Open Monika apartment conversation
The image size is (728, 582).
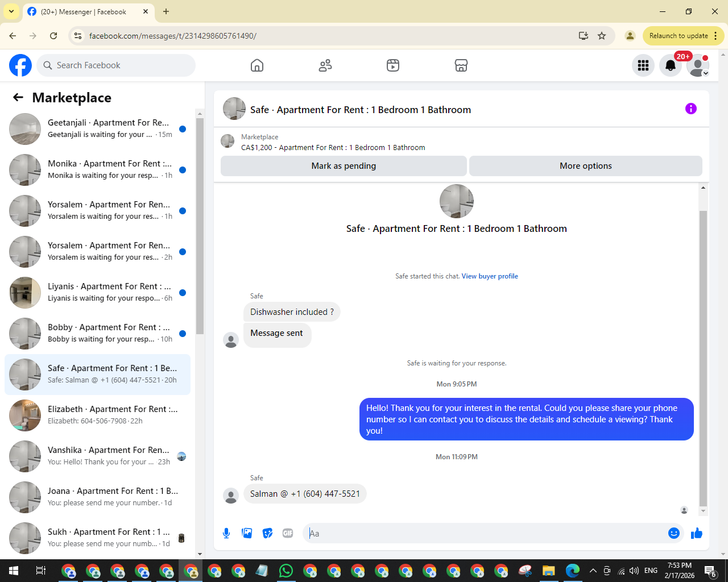[98, 170]
